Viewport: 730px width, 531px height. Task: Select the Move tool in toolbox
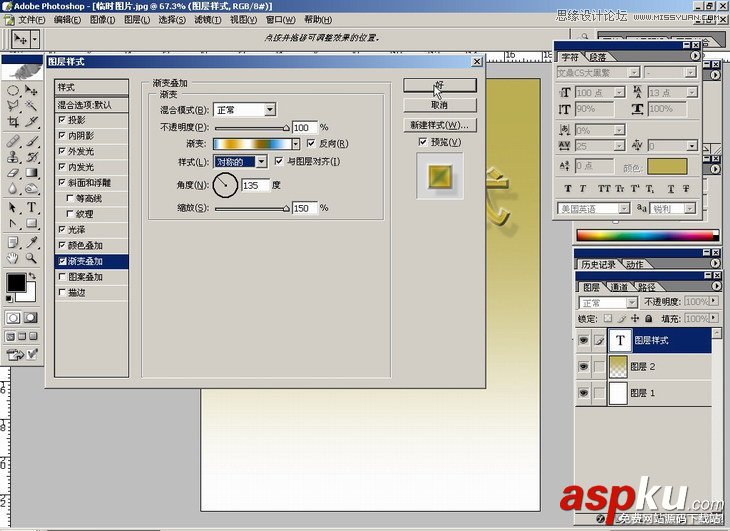tap(31, 90)
